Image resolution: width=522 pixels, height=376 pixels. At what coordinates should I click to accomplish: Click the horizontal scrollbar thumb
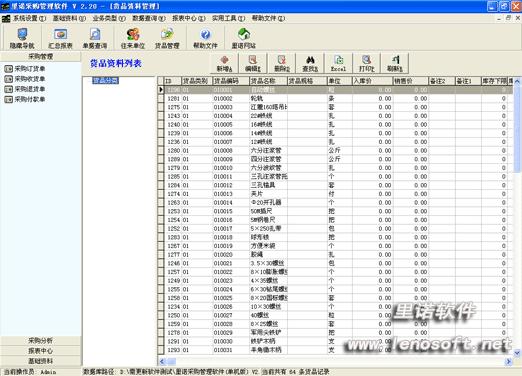coord(171,361)
